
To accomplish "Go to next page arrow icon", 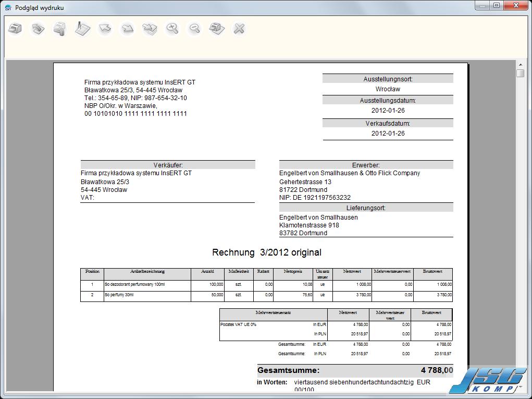I will (x=127, y=29).
